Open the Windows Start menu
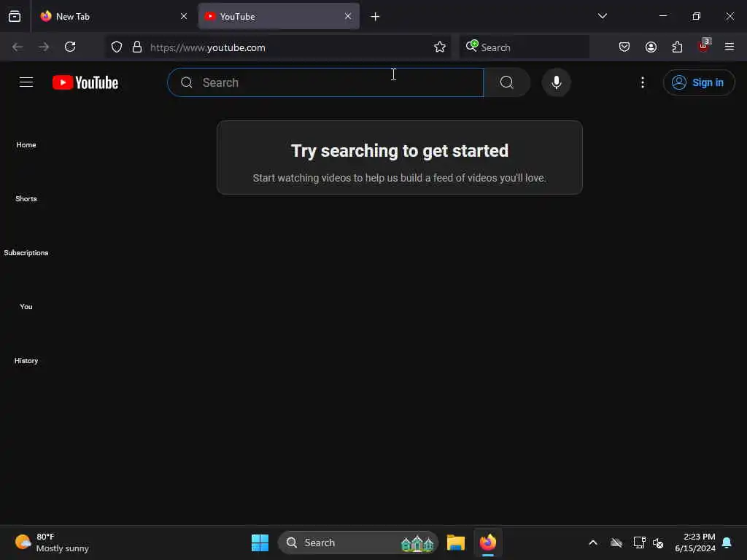Screen dimensions: 747x560 tap(260, 542)
